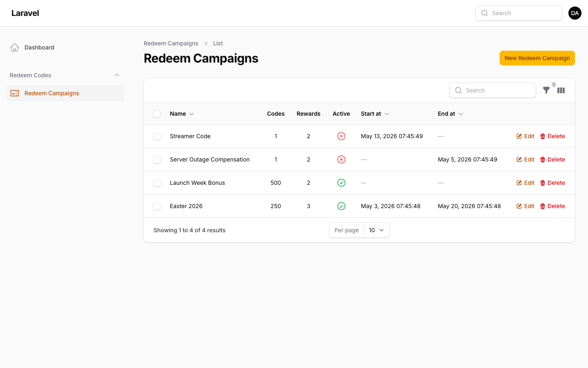Screen dimensions: 588x368
Task: Collapse the Redeem Codes sidebar group
Action: 117,75
